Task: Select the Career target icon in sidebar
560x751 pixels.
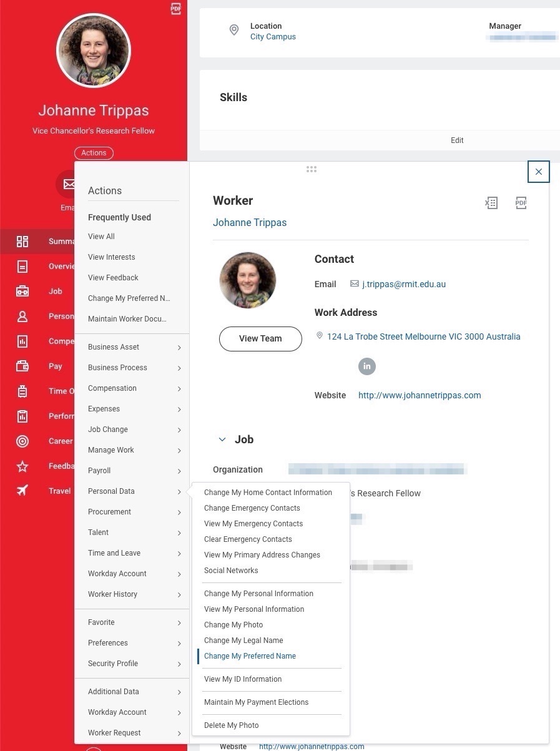Action: point(22,441)
